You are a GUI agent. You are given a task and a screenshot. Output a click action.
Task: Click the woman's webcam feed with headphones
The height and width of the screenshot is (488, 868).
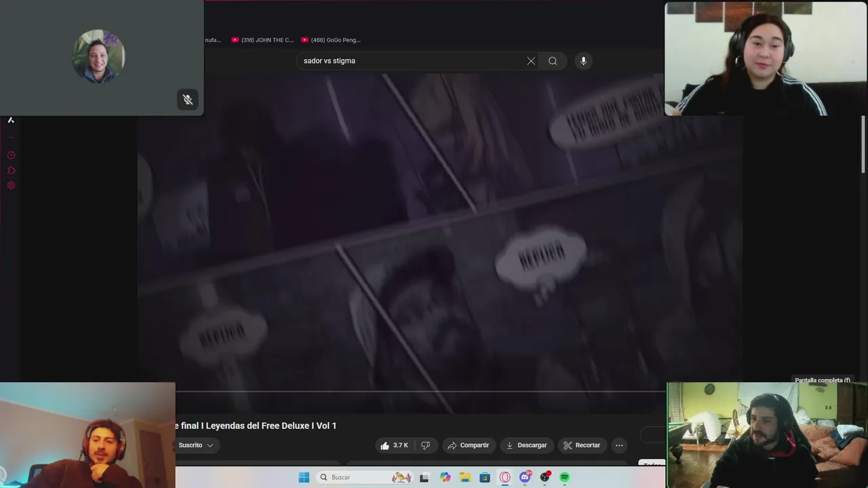coord(766,58)
